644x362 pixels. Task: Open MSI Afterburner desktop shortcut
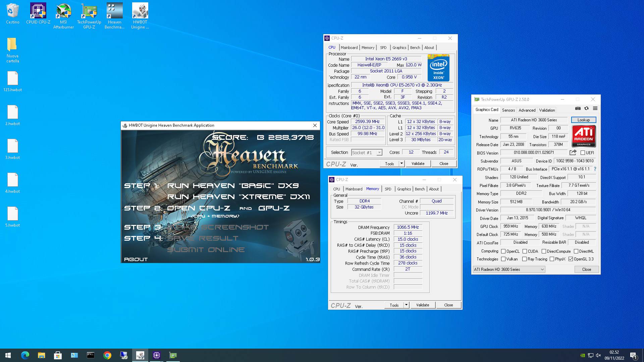click(x=63, y=16)
